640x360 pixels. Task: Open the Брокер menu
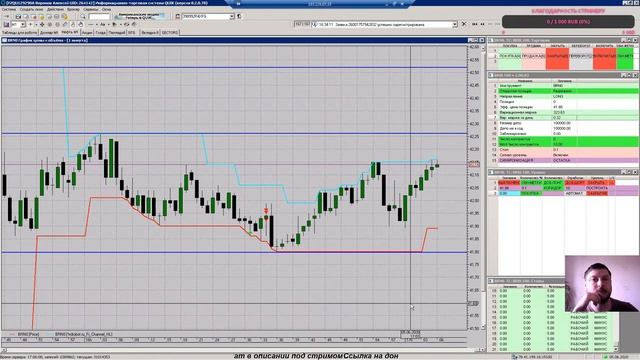(73, 9)
